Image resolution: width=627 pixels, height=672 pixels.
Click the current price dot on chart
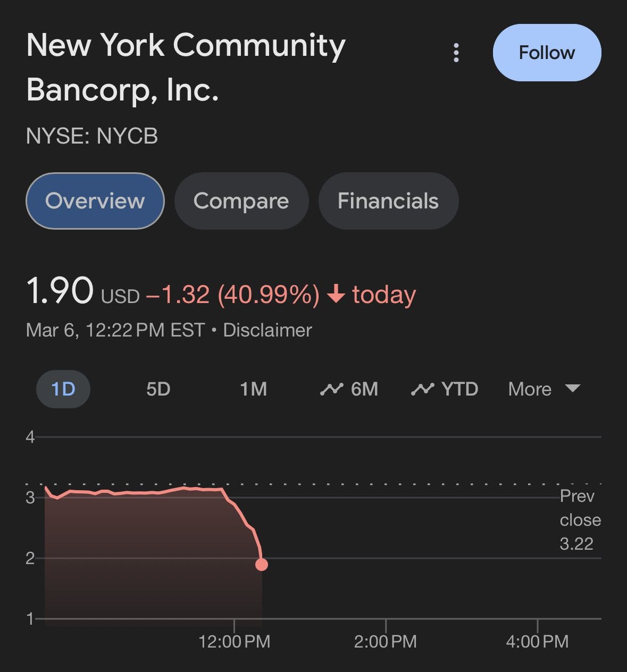click(x=261, y=565)
